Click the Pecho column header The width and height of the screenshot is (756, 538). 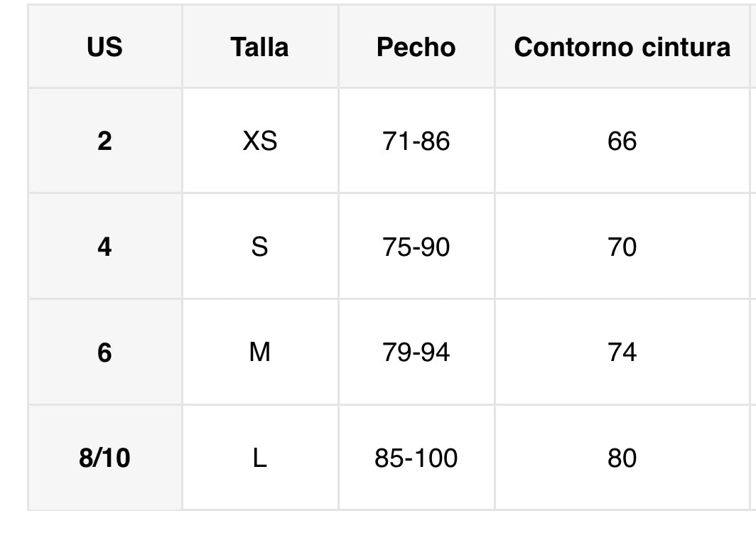coord(416,47)
